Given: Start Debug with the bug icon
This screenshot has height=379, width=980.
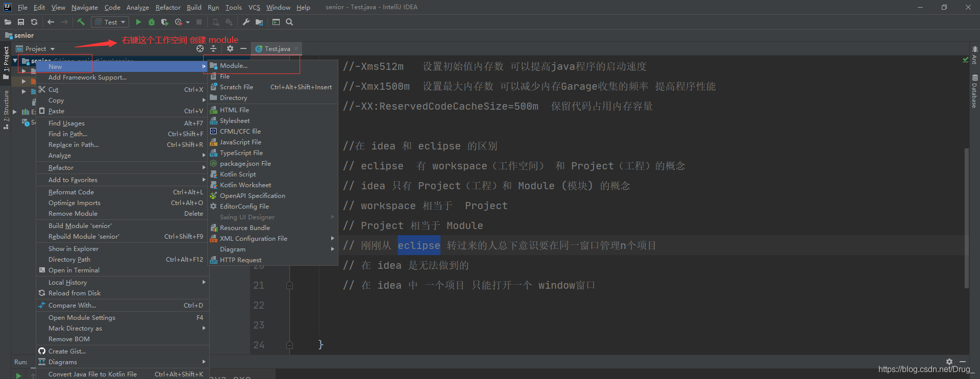Looking at the screenshot, I should 152,22.
